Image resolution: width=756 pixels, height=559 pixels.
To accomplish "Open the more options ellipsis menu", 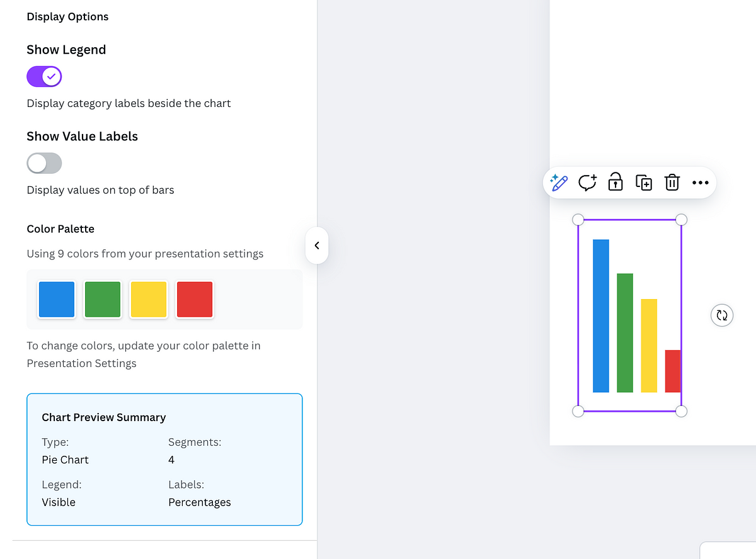I will tap(701, 183).
